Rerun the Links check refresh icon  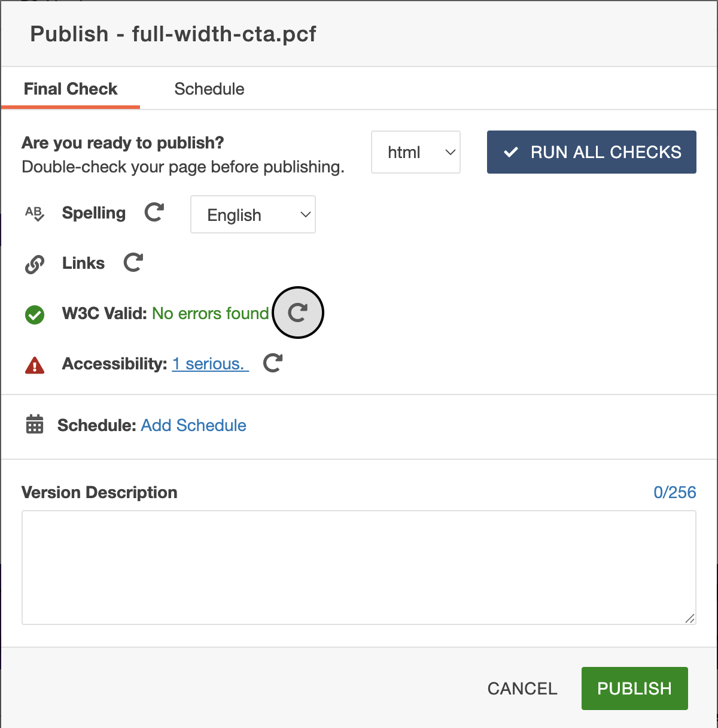pos(133,262)
